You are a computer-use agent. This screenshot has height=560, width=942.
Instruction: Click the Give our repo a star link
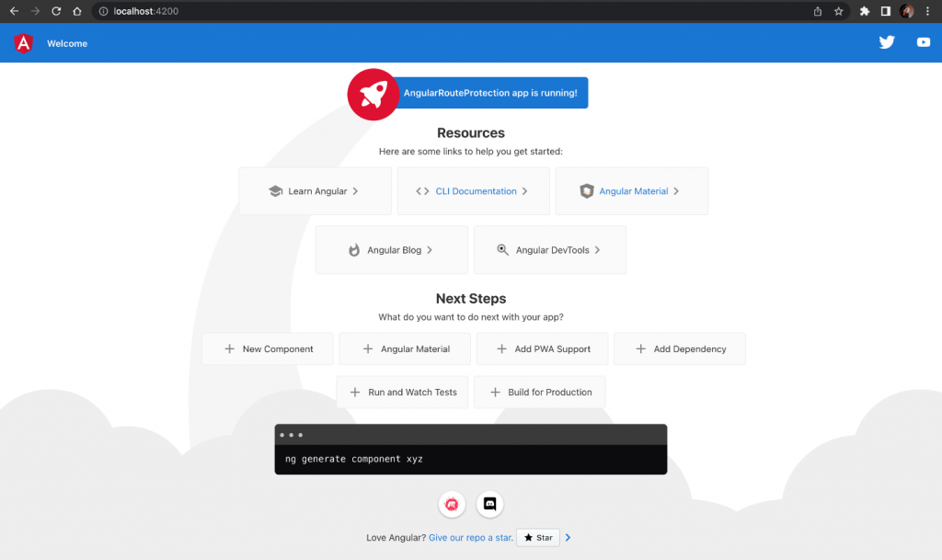pyautogui.click(x=470, y=537)
